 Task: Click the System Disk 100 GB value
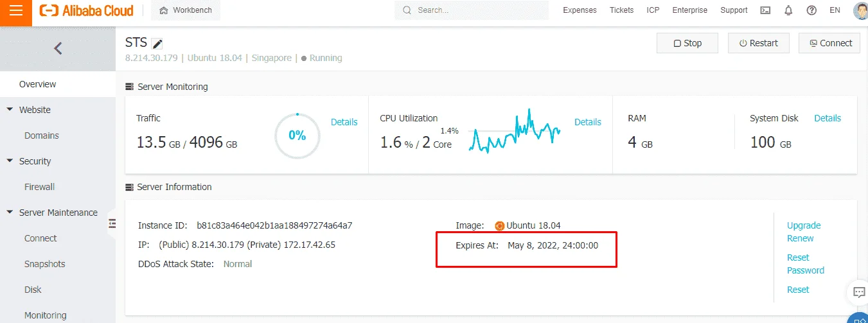[x=770, y=143]
